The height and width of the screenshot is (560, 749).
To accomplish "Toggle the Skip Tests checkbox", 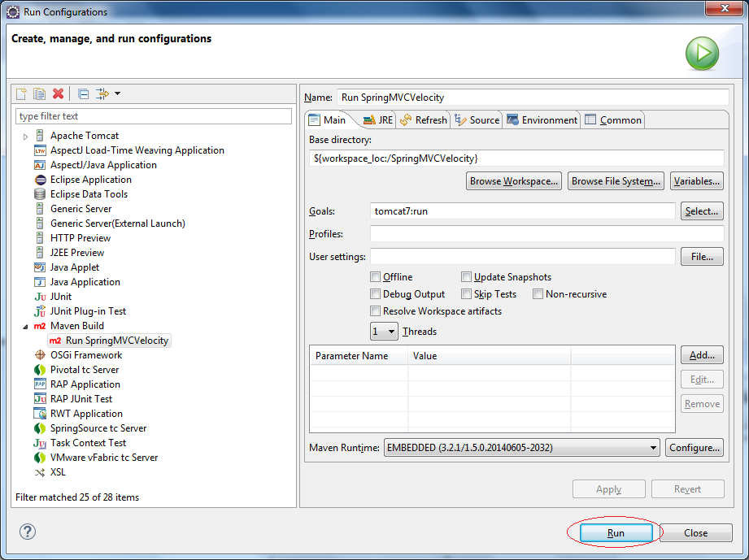I will 466,294.
